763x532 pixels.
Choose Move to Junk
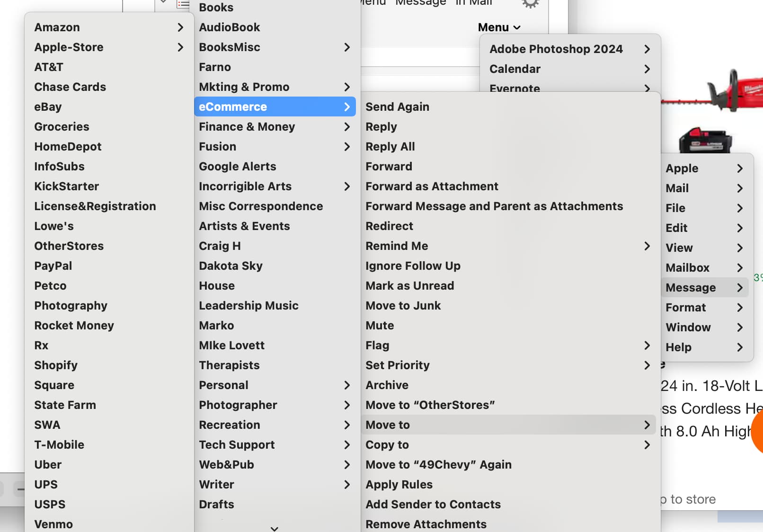click(508, 306)
